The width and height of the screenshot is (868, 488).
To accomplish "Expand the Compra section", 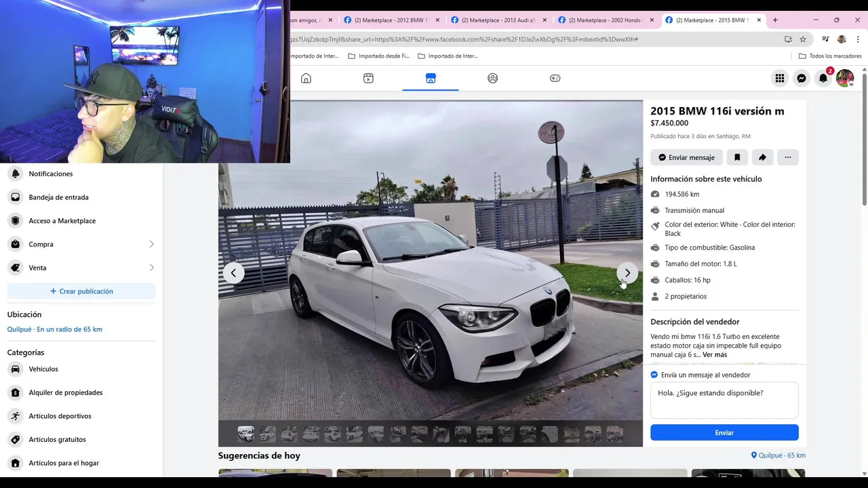I will [81, 244].
